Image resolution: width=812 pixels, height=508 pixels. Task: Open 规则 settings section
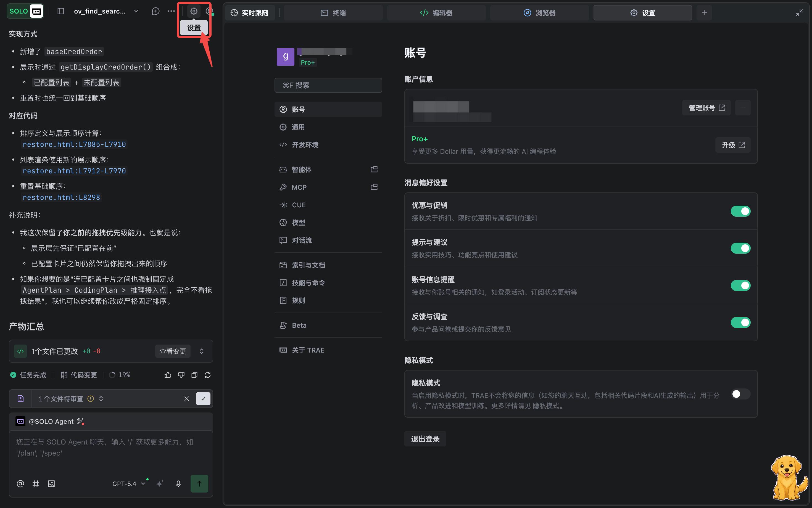point(328,300)
